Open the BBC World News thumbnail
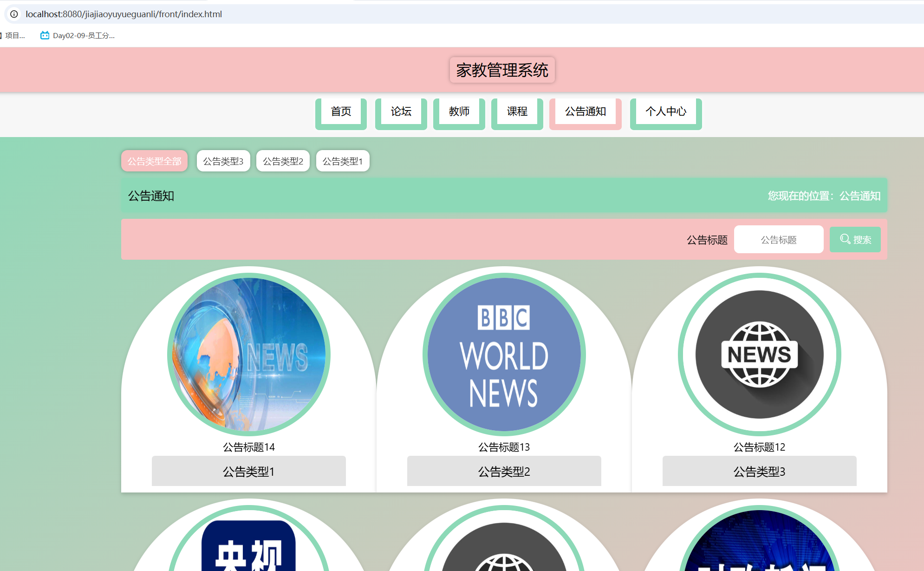Image resolution: width=924 pixels, height=571 pixels. (x=504, y=354)
